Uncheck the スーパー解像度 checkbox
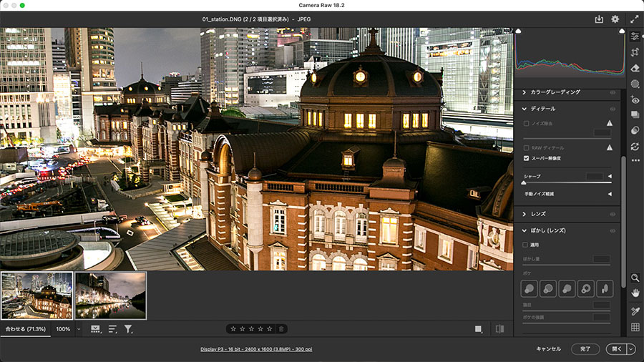The width and height of the screenshot is (644, 362). 527,157
